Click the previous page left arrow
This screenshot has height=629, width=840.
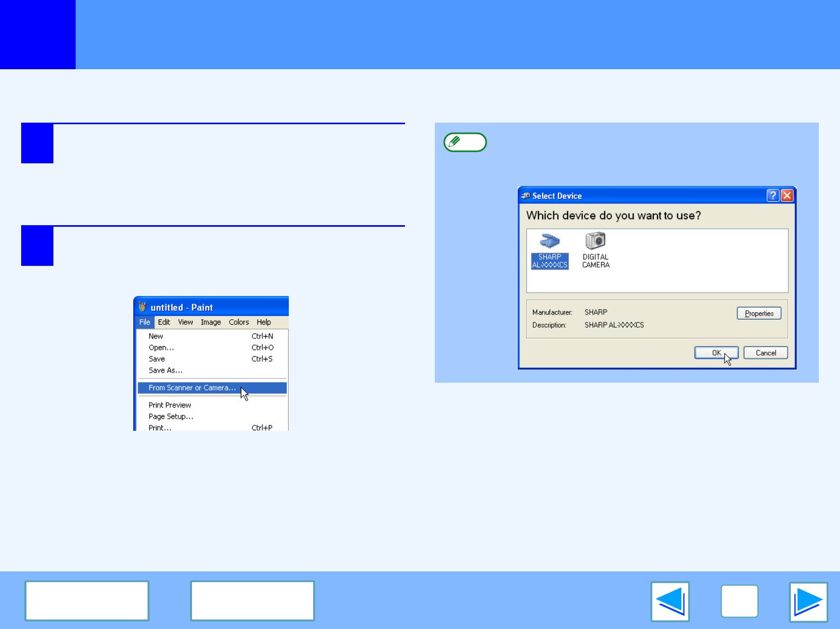click(670, 602)
